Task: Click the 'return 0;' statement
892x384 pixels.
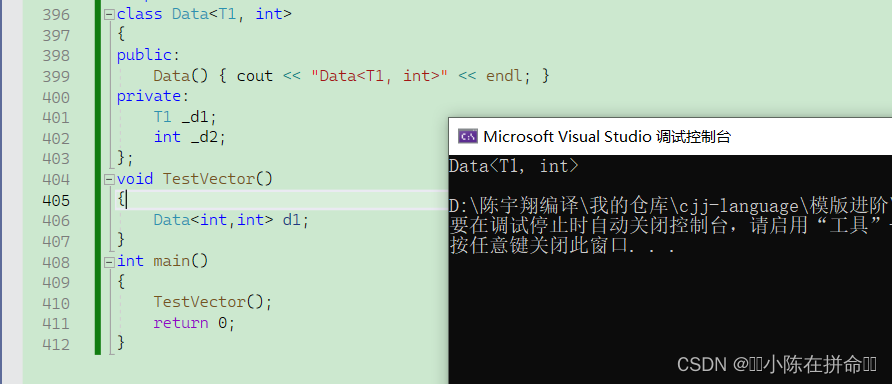Action: coord(194,323)
